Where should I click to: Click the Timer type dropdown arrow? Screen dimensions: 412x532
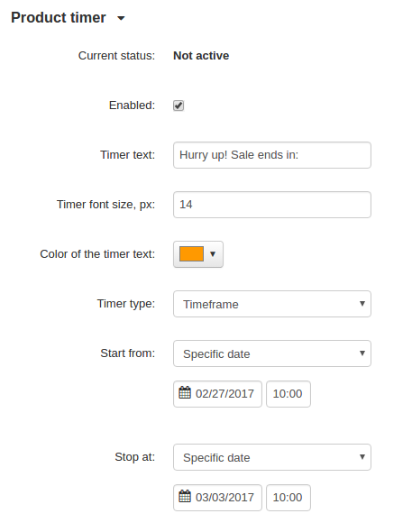click(362, 303)
